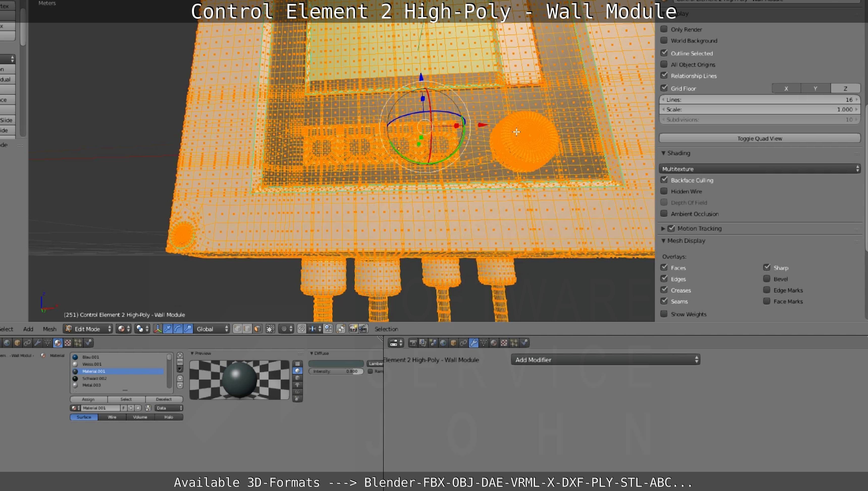
Task: Click the OpenGL render image camera icon
Action: [353, 329]
